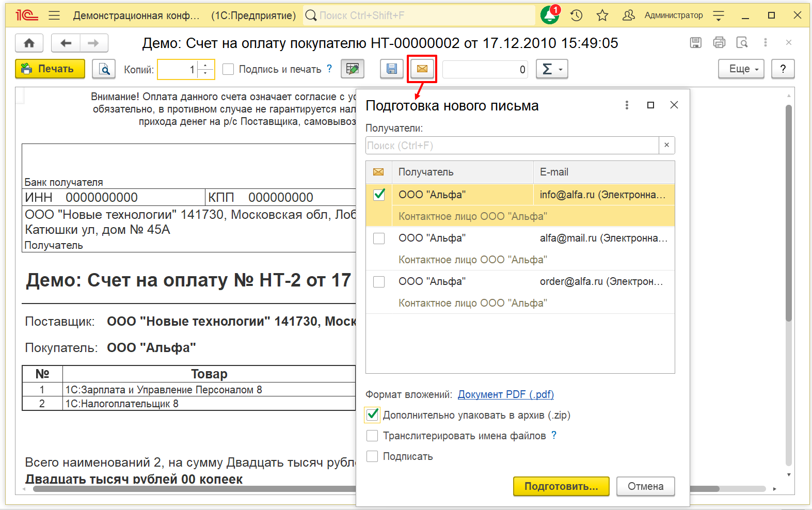Close the document form tab
The image size is (812, 510).
[789, 42]
